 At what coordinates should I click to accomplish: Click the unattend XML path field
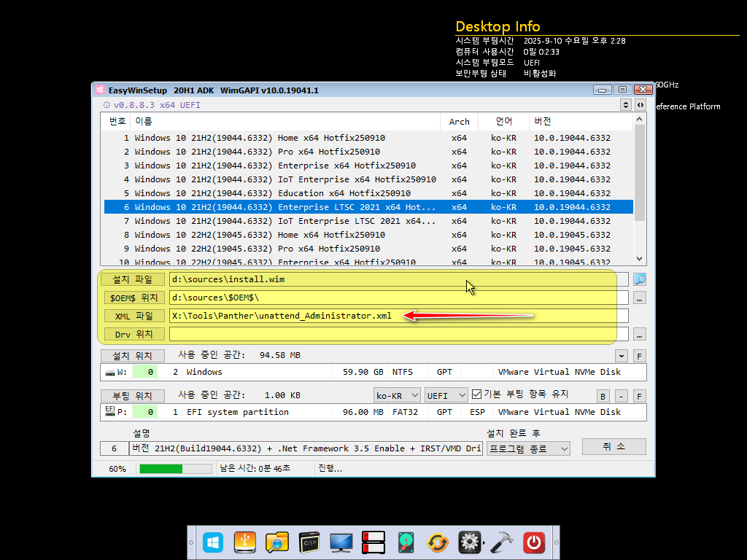coord(398,316)
